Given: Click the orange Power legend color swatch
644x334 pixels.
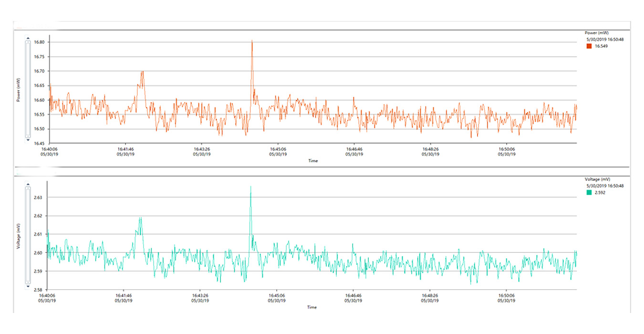Looking at the screenshot, I should [589, 46].
